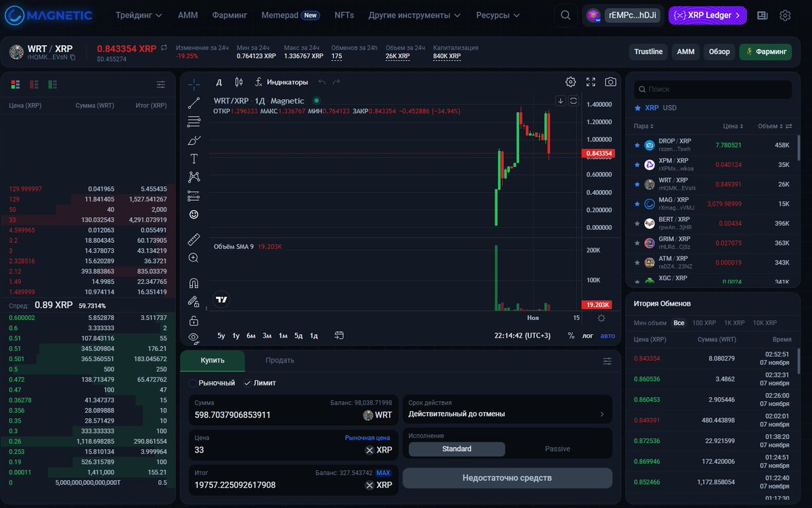Open order form settings sliders icon
The image size is (812, 508).
point(607,361)
